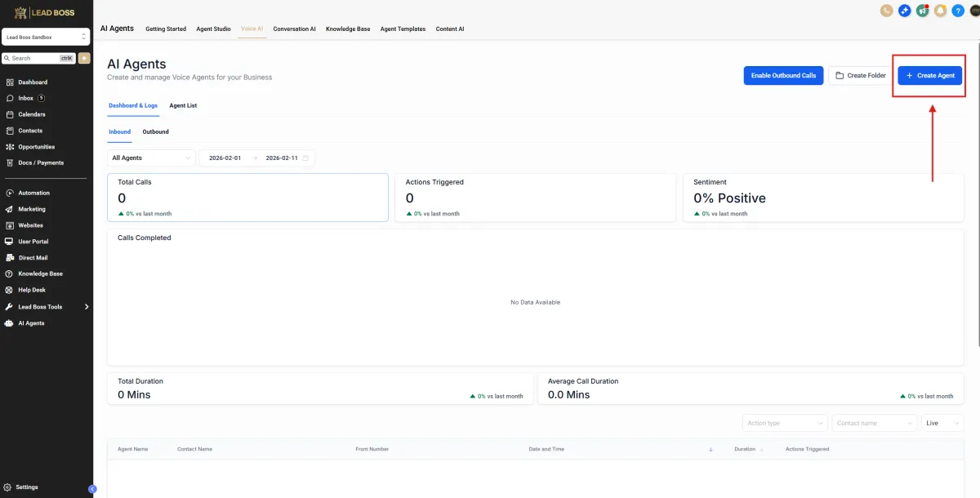The width and height of the screenshot is (980, 498).
Task: Sort by Date and Time column arrow
Action: [x=710, y=449]
